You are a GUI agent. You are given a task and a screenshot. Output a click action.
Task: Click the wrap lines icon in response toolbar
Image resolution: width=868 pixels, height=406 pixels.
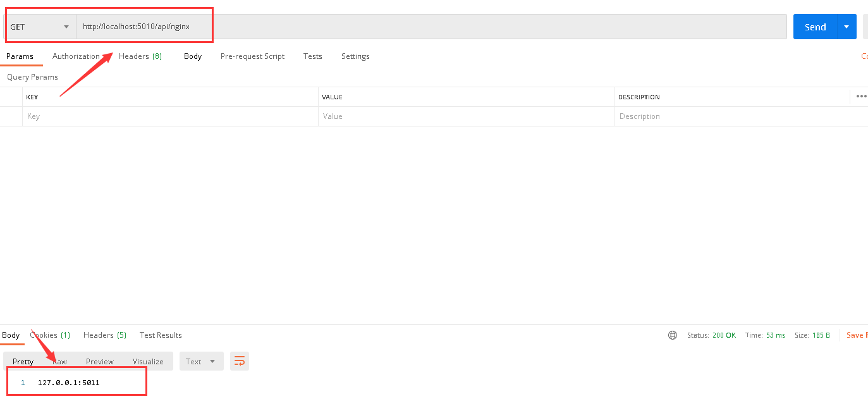(240, 361)
